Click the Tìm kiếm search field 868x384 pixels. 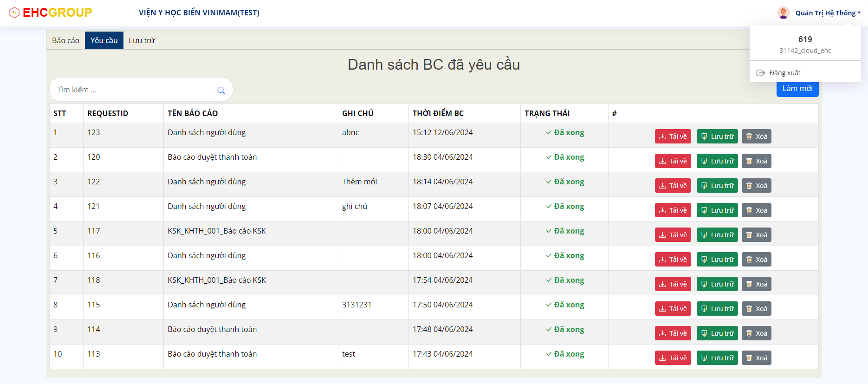tap(135, 90)
